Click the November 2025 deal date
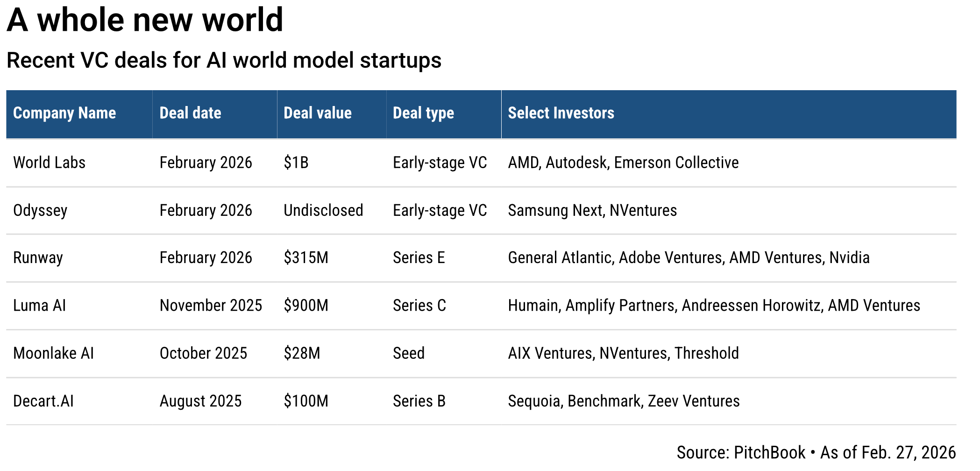Screen dimensions: 980x471 point(211,306)
